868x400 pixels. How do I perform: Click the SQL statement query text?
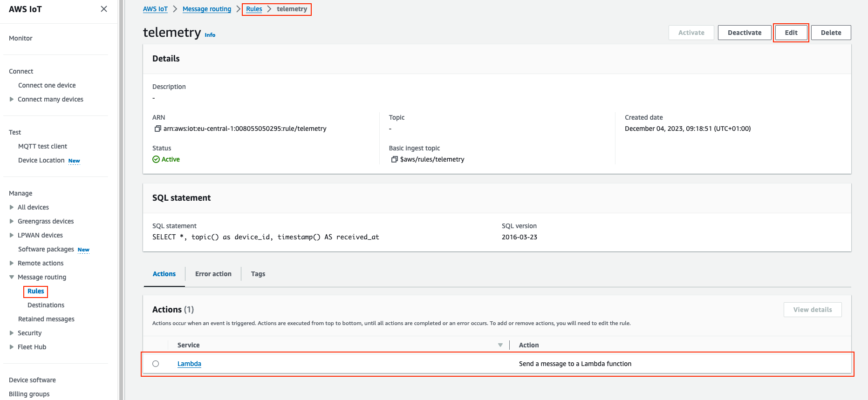pos(266,237)
